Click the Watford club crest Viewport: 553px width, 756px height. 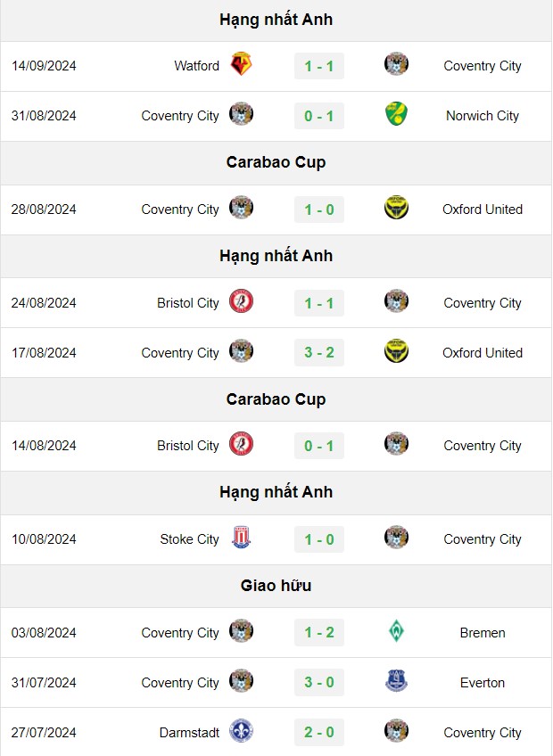241,64
